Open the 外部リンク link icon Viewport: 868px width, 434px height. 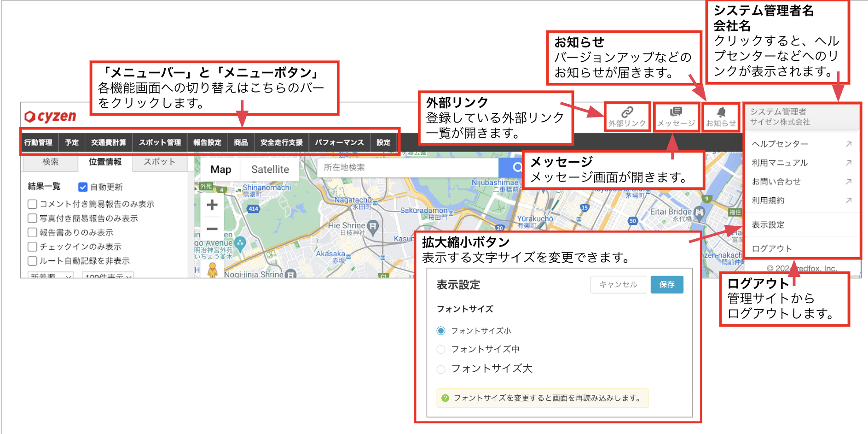point(627,117)
